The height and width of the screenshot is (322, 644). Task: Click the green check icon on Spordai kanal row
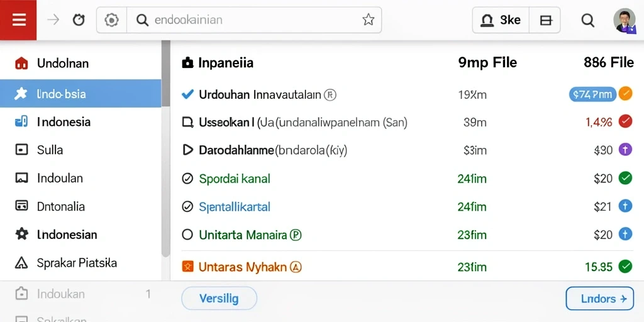pos(625,178)
